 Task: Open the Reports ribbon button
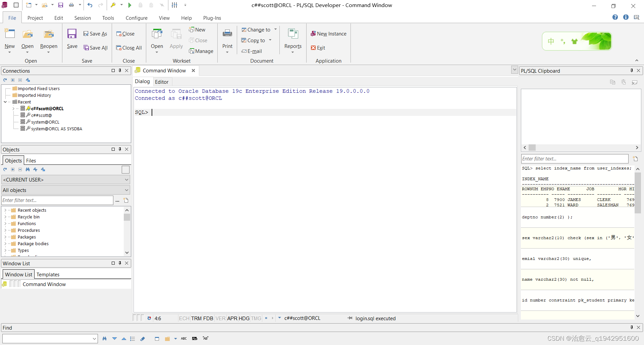293,41
